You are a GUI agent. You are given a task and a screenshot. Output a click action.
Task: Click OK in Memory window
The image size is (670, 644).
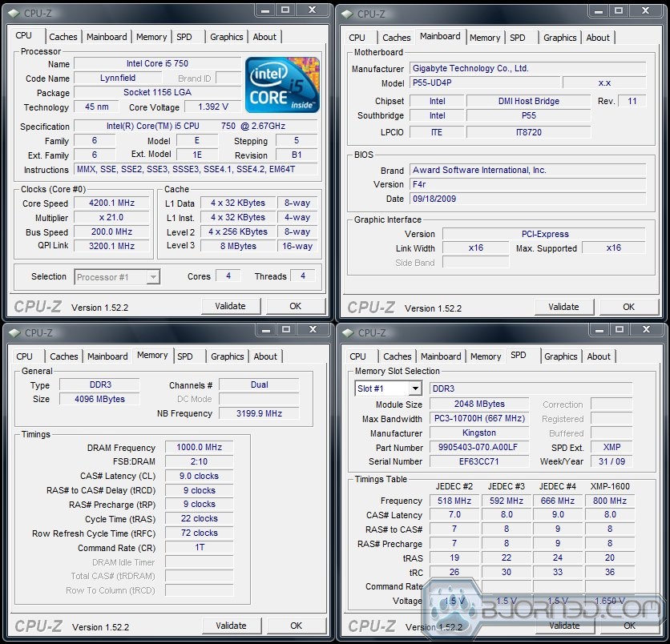[x=296, y=626]
